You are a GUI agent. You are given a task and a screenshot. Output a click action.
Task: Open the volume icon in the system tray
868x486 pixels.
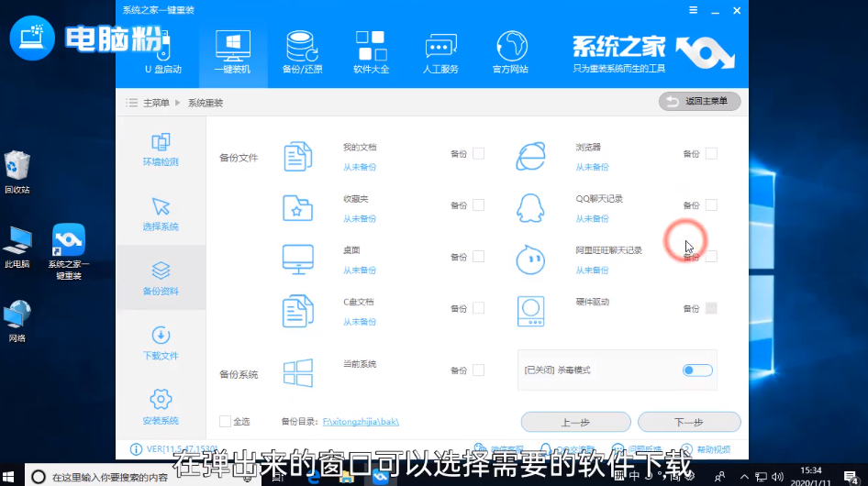[778, 477]
